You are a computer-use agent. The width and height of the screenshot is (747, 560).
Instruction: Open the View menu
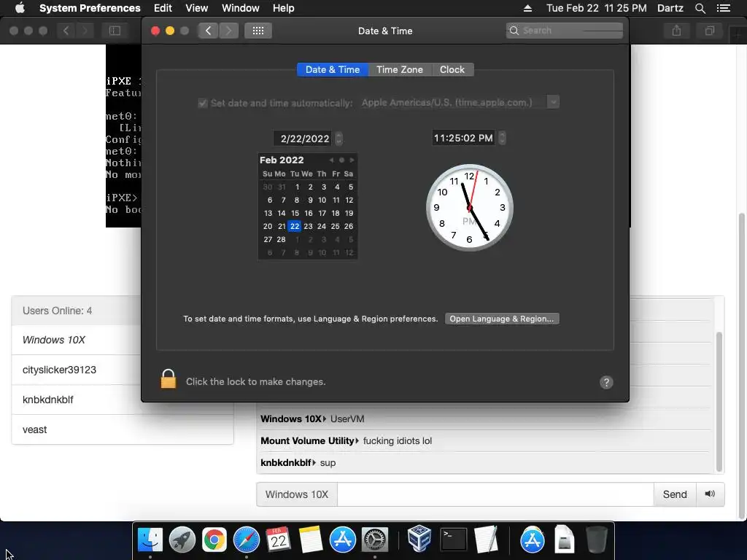tap(197, 8)
